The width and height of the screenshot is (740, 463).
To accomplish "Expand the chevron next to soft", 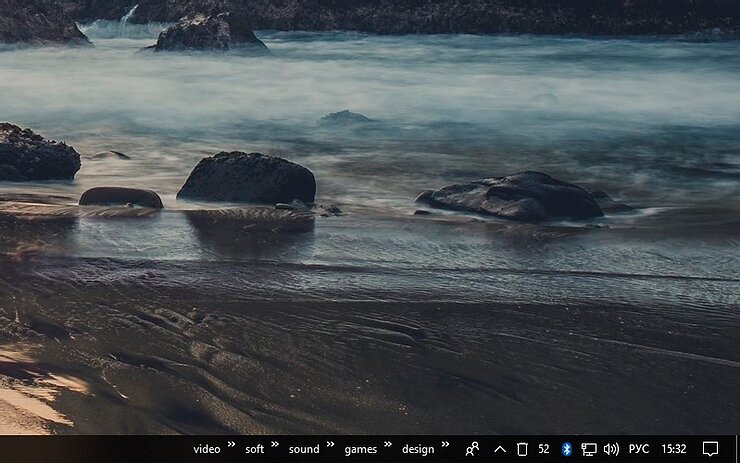I will pyautogui.click(x=275, y=444).
